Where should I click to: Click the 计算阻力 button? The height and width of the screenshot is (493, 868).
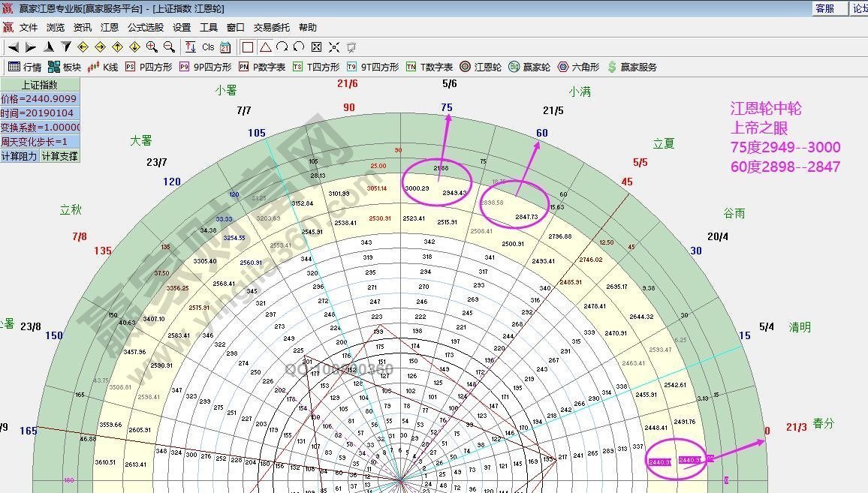click(x=20, y=156)
